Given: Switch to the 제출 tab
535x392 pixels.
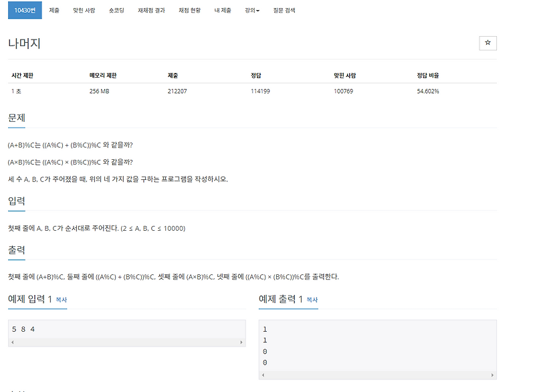Looking at the screenshot, I should 55,10.
